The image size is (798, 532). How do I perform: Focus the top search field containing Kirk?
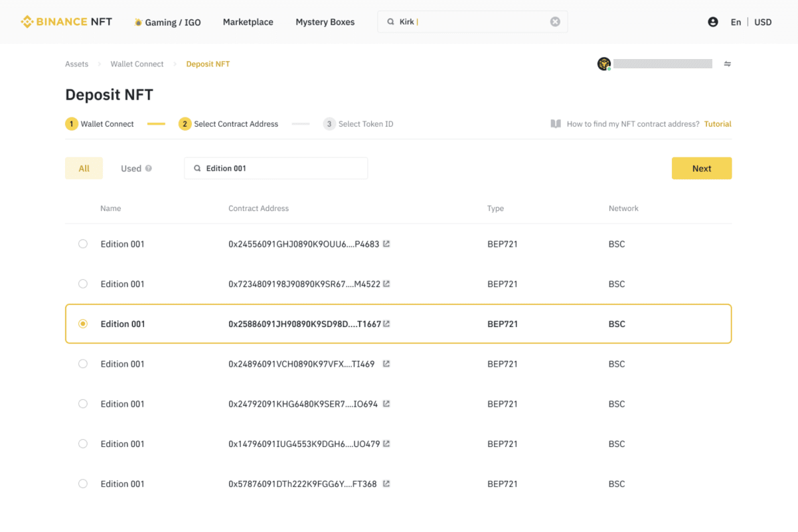[x=473, y=22]
